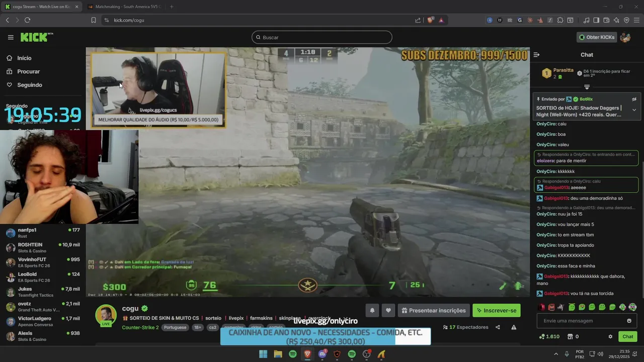644x362 pixels.
Task: Open ROSHTEIN channel in sidebar
Action: point(43,247)
